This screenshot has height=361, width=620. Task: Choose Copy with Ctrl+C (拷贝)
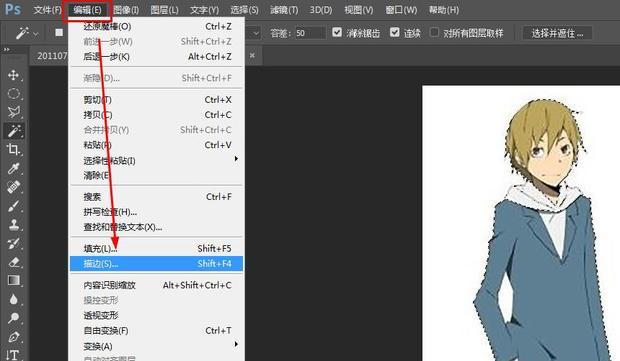tap(157, 115)
